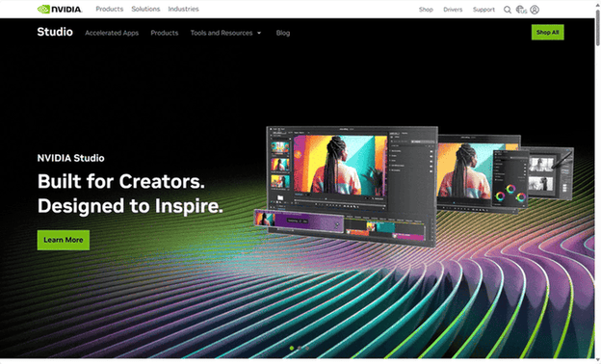Select the first carousel dot
Viewport: 601px width, 364px height.
(x=292, y=348)
